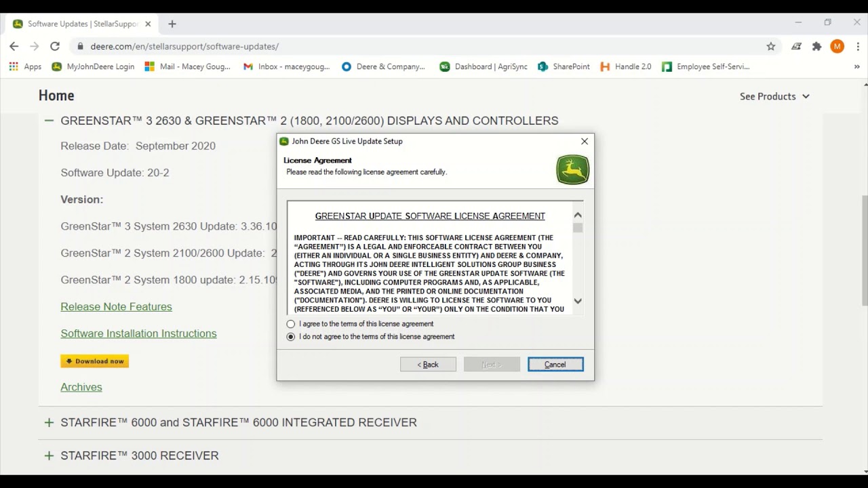Open new browser tab plus icon
Viewport: 868px width, 488px height.
[x=172, y=24]
